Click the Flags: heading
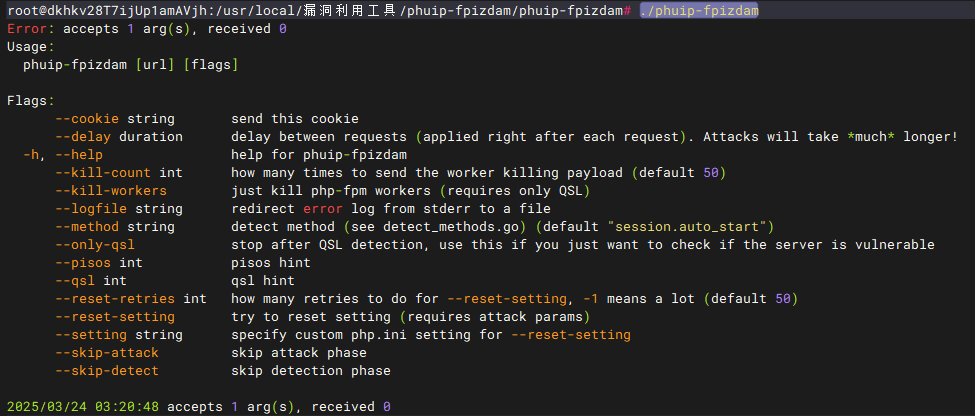Viewport: 975px width, 416px height. [x=31, y=100]
